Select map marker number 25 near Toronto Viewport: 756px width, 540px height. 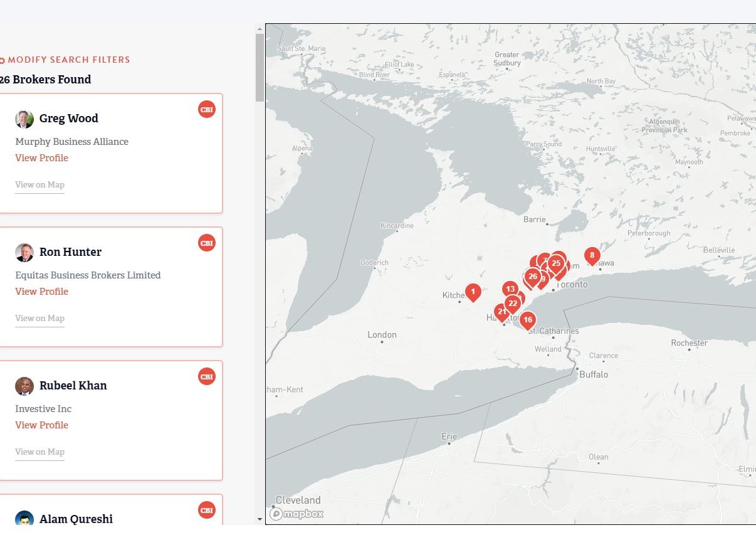pos(556,263)
